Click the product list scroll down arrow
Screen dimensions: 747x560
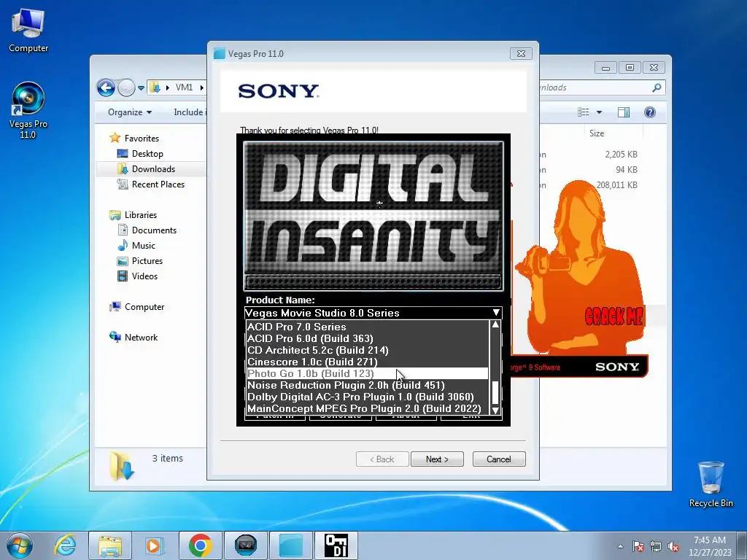tap(495, 410)
